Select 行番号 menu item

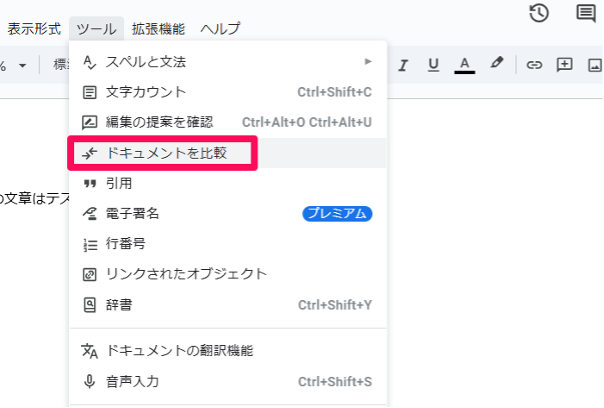(228, 244)
